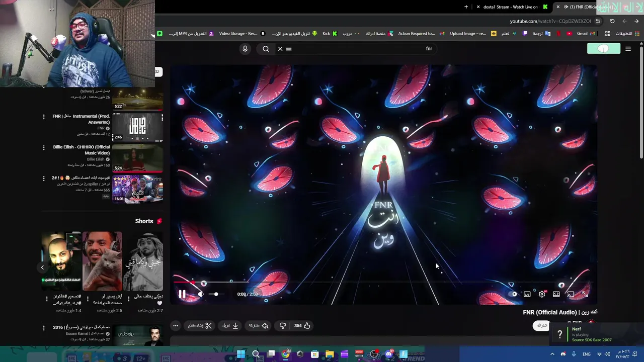Image resolution: width=644 pixels, height=362 pixels.
Task: Click the Share (مشاركة) button
Action: (x=259, y=325)
